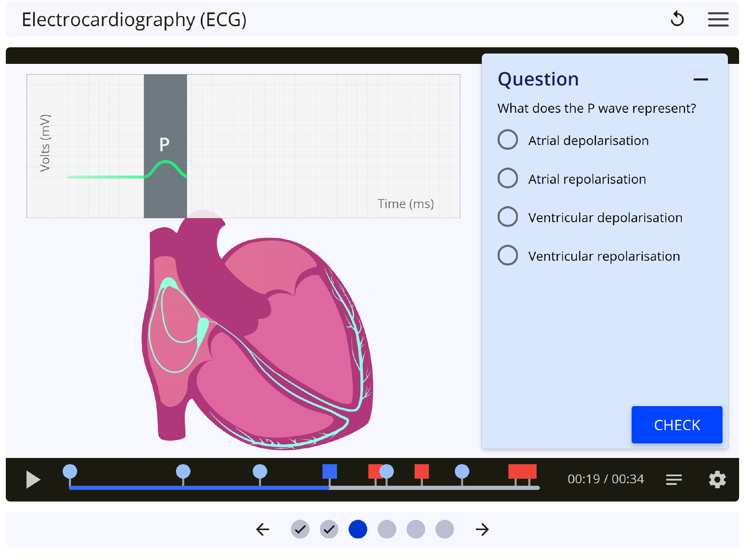This screenshot has height=560, width=747.
Task: Open player settings gear
Action: pos(717,480)
